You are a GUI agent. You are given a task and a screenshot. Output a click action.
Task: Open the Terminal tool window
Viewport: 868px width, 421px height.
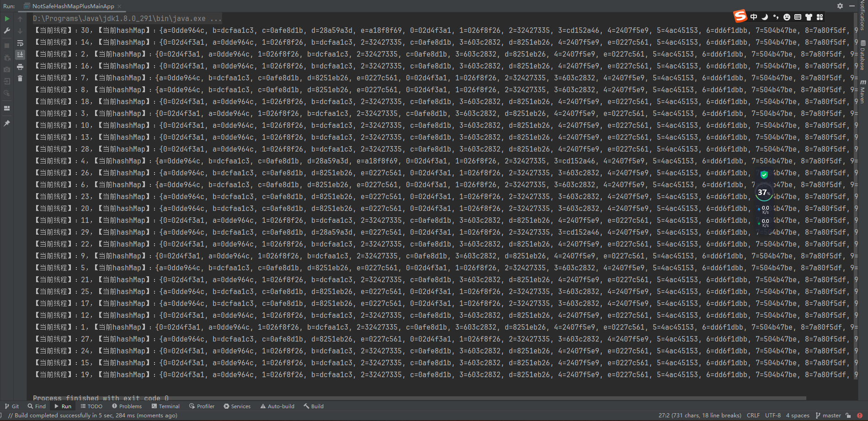165,406
